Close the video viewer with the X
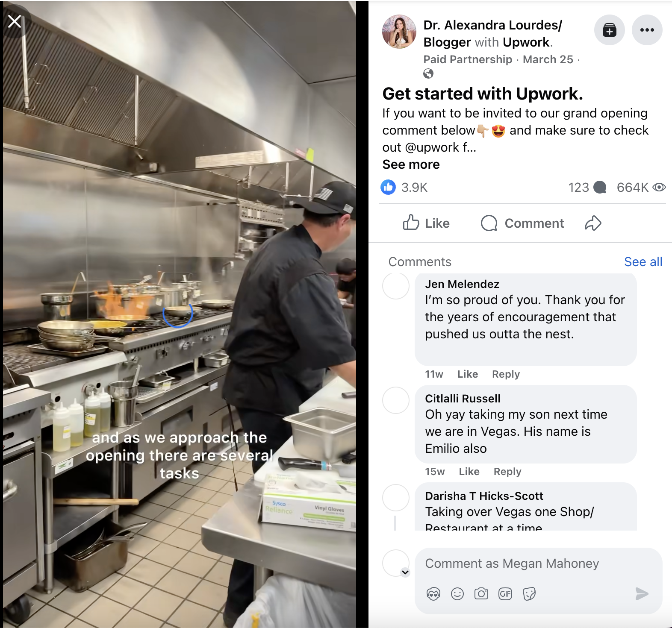 point(15,21)
